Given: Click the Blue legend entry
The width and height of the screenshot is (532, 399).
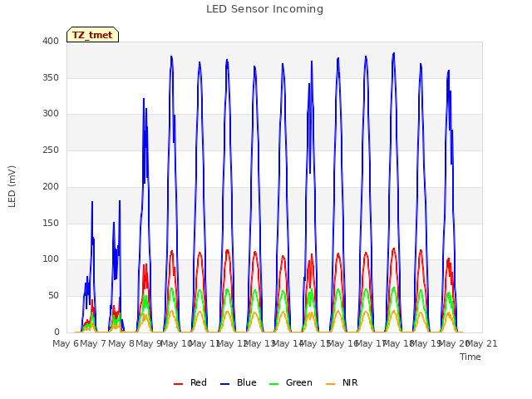Looking at the screenshot, I should [x=239, y=382].
